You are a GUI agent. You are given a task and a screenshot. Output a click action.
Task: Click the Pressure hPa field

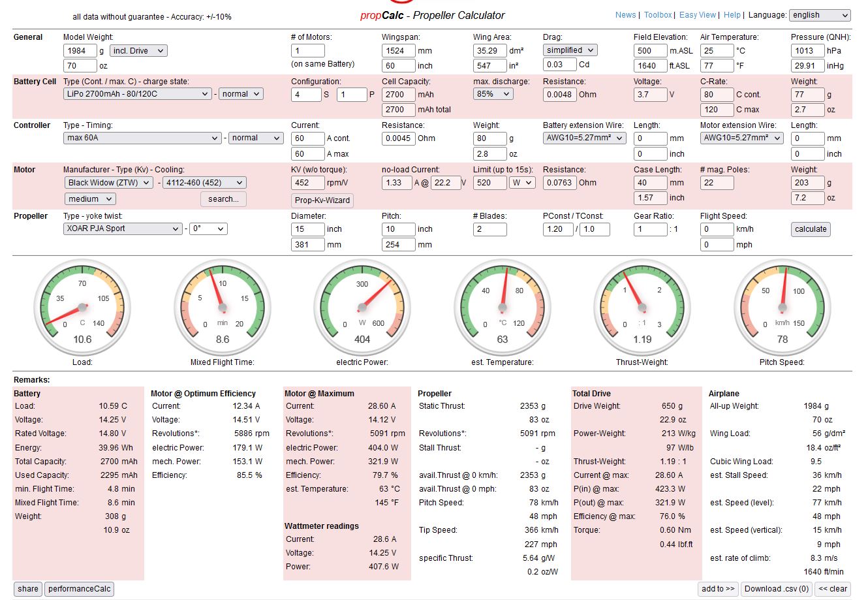[x=808, y=50]
